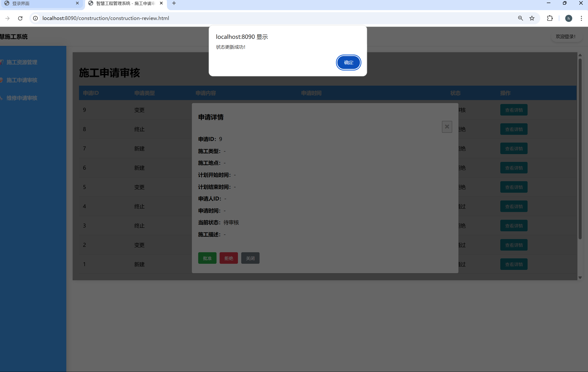Reload the page with refresh icon

(20, 18)
